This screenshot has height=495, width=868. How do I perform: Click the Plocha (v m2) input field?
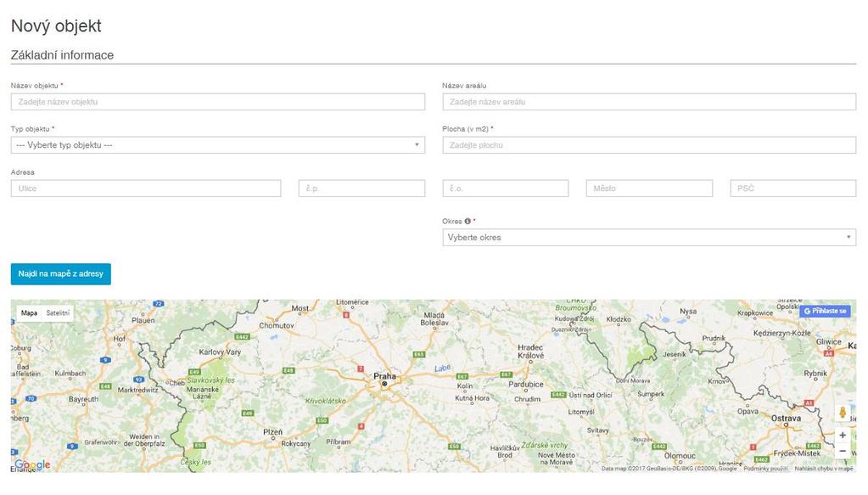pos(649,145)
